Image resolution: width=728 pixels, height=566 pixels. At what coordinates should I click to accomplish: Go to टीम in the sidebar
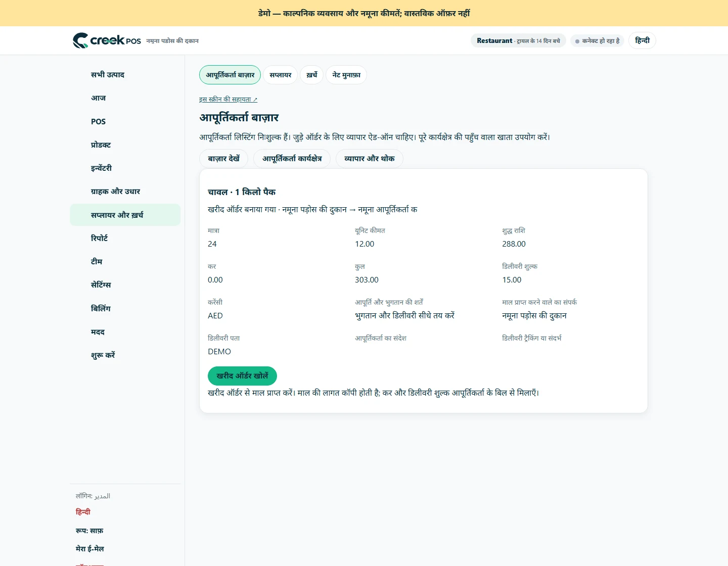tap(125, 262)
